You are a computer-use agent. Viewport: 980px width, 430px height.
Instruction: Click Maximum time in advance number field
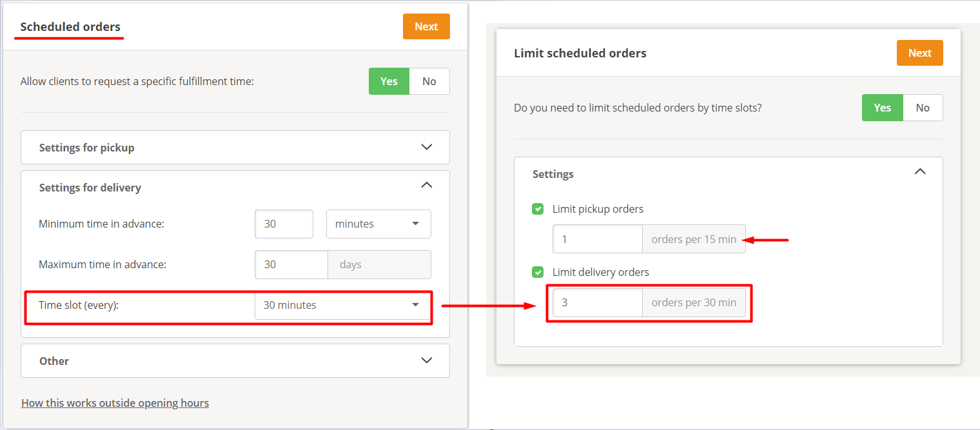(x=291, y=264)
